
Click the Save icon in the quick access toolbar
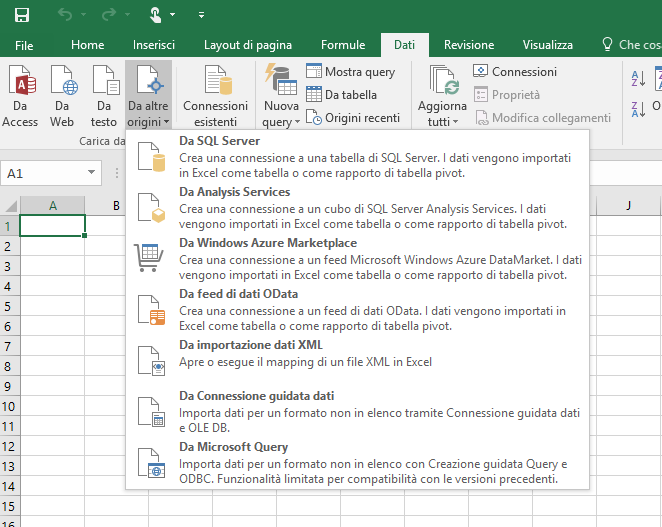[22, 15]
